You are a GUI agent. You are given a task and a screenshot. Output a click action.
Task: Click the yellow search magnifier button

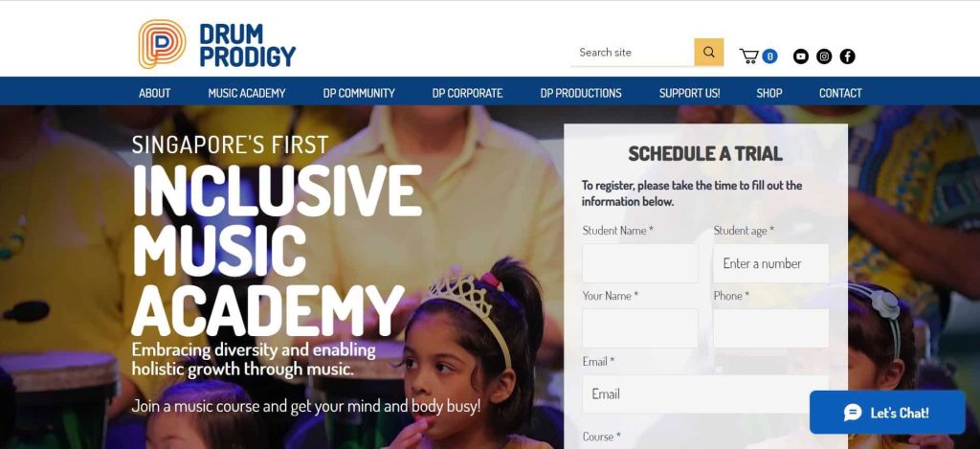pyautogui.click(x=709, y=53)
